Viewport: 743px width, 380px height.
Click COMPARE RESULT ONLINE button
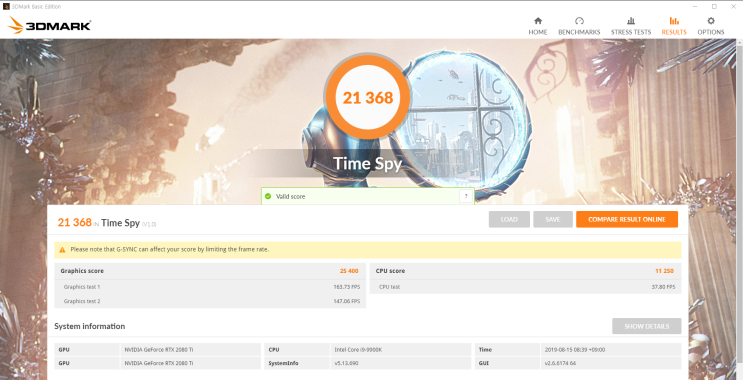627,219
